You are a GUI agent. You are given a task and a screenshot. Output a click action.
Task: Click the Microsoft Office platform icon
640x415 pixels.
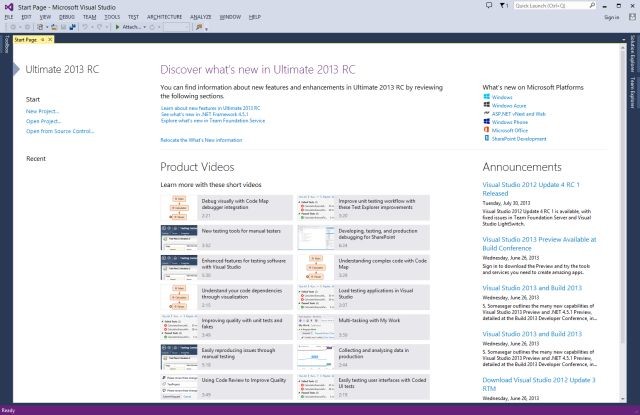tap(487, 130)
